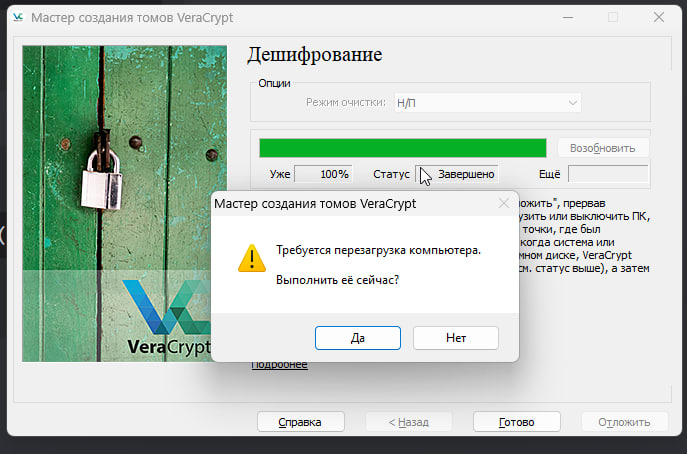Viewport: 687px width, 454px height.
Task: Click the Опции group label
Action: (x=274, y=83)
